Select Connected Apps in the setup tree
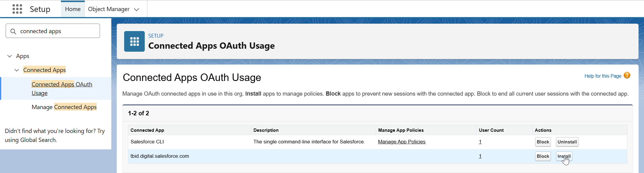644x173 pixels. [x=44, y=70]
